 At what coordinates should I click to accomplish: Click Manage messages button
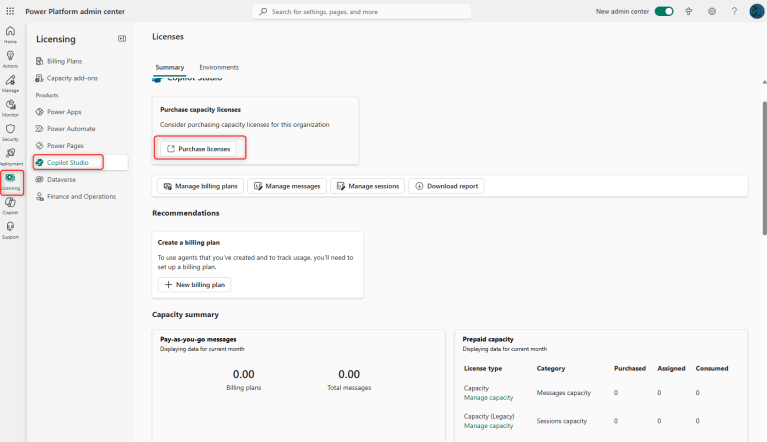pos(287,186)
